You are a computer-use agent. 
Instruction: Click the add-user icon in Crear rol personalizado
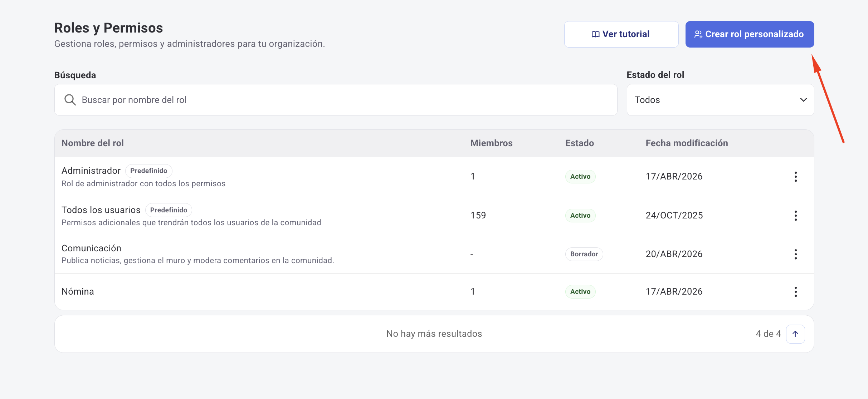698,34
